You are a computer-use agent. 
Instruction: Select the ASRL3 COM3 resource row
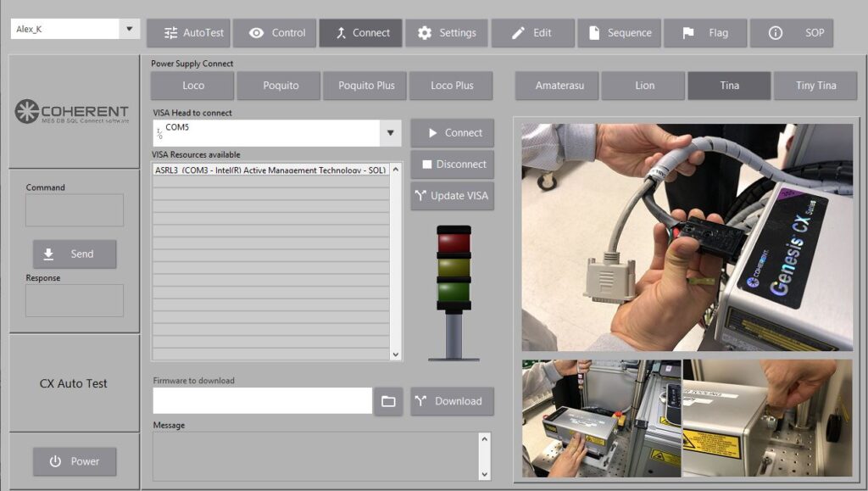(x=270, y=170)
